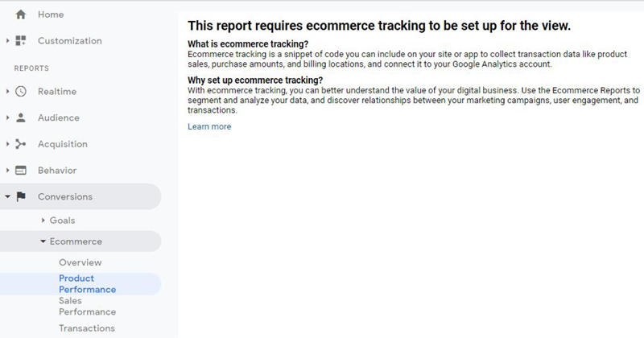Click the Home house icon

pos(21,14)
